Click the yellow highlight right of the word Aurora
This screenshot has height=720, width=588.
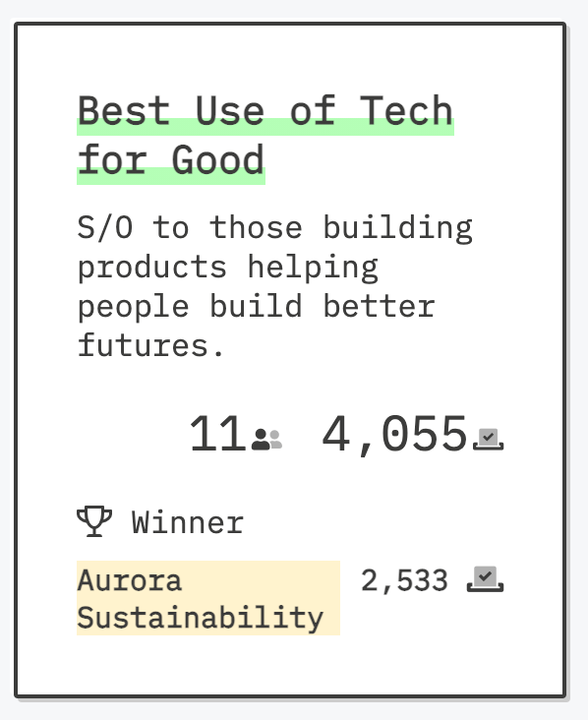click(x=262, y=579)
